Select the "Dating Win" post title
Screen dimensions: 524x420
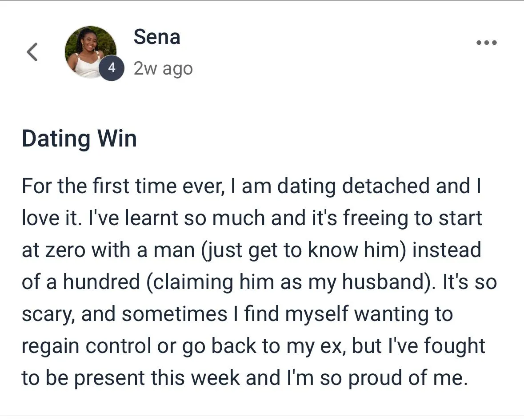(x=79, y=139)
